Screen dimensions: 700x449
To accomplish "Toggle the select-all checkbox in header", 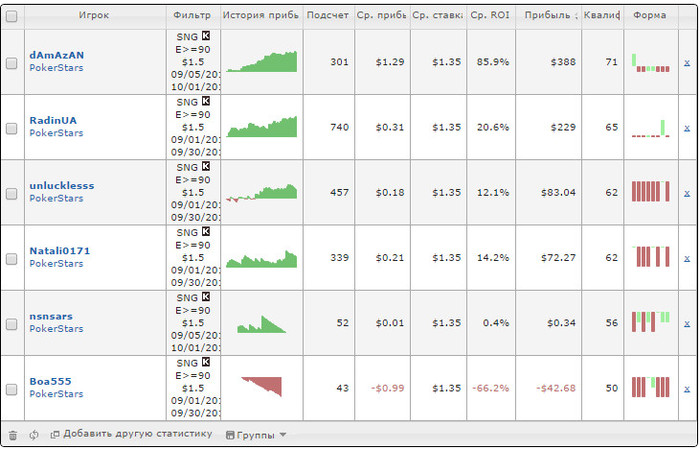I will 12,16.
